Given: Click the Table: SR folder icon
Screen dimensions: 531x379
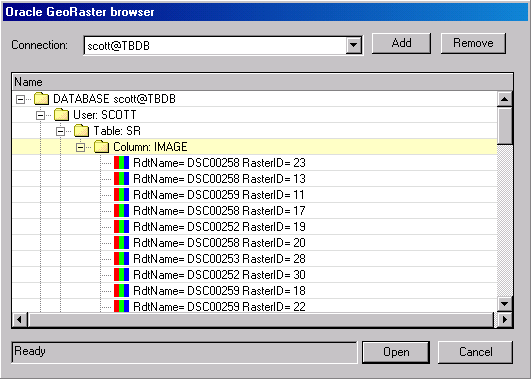Looking at the screenshot, I should (82, 131).
